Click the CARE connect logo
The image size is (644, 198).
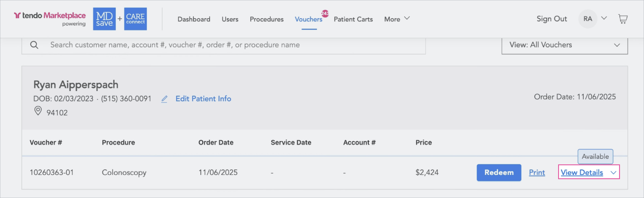point(135,19)
